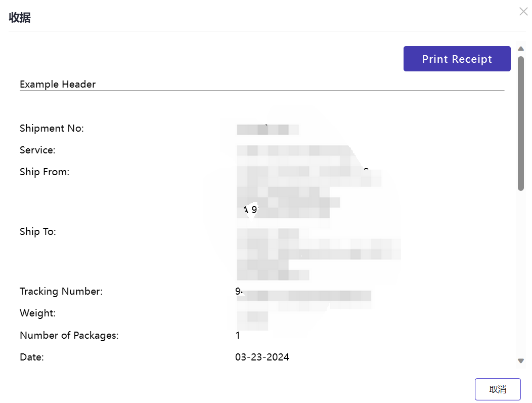Click the scrollbar up arrow

tap(521, 49)
